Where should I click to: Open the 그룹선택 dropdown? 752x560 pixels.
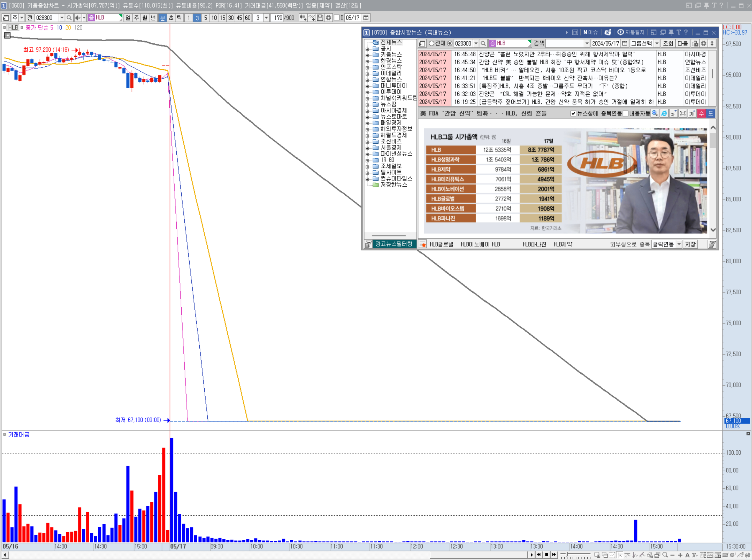(x=657, y=43)
